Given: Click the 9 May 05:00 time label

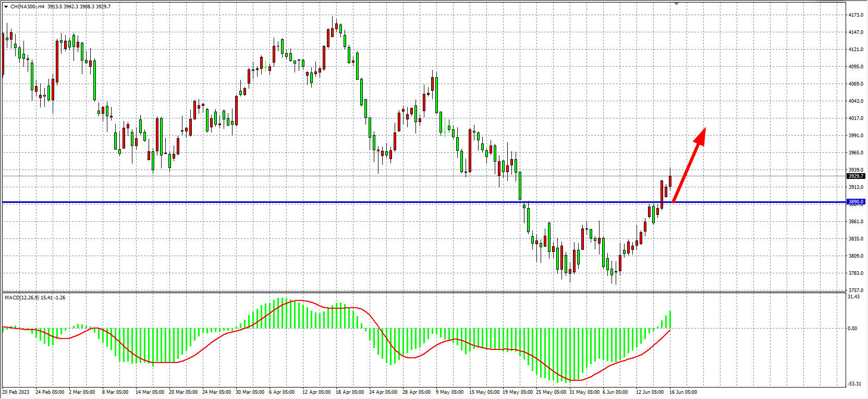Looking at the screenshot, I should (449, 392).
